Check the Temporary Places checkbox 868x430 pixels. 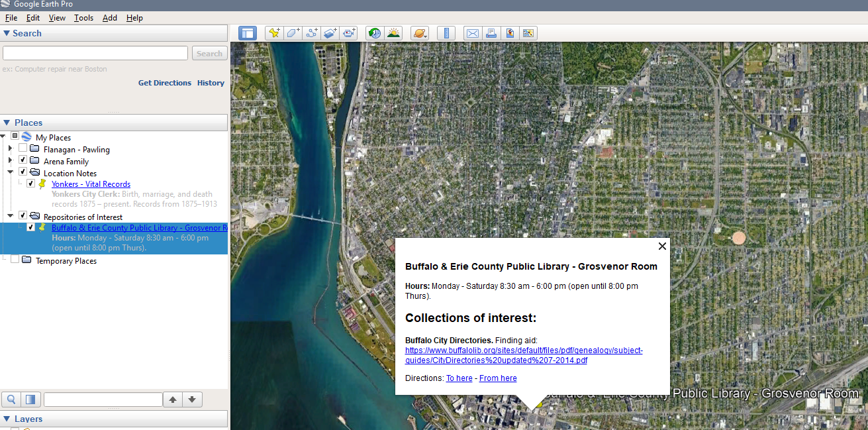click(15, 260)
